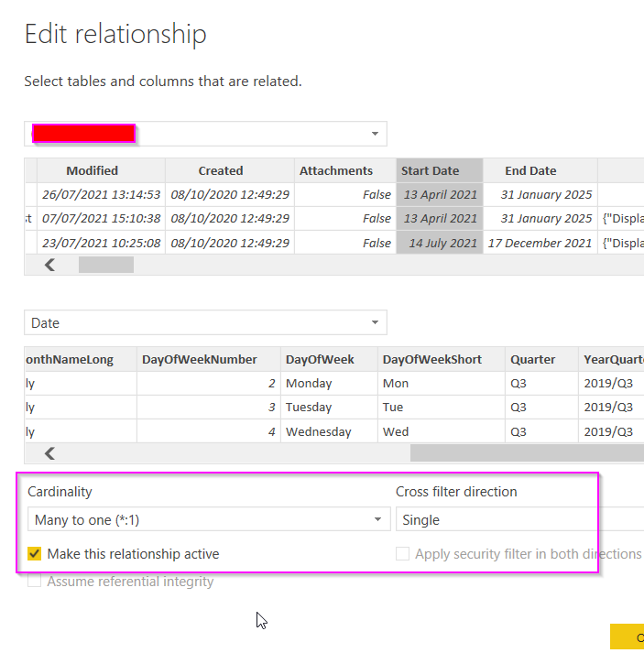Screen dimensions: 644x653
Task: Uncheck Make this relationship active
Action: [x=34, y=554]
